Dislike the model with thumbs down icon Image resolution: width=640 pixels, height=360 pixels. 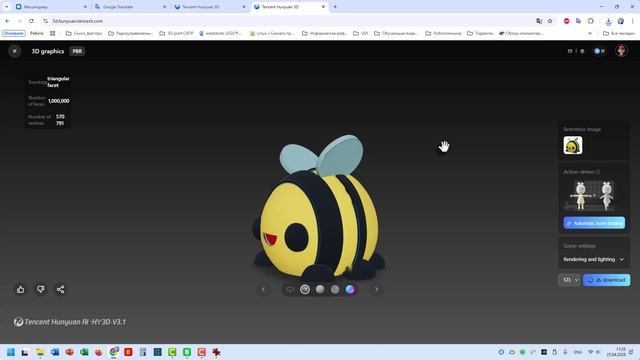pyautogui.click(x=40, y=289)
